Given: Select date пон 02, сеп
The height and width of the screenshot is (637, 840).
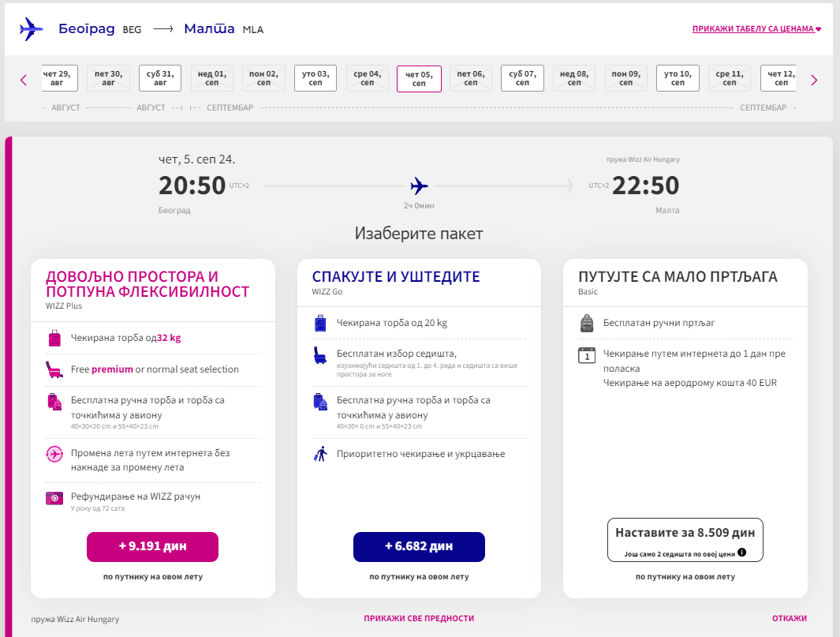Looking at the screenshot, I should pyautogui.click(x=263, y=78).
